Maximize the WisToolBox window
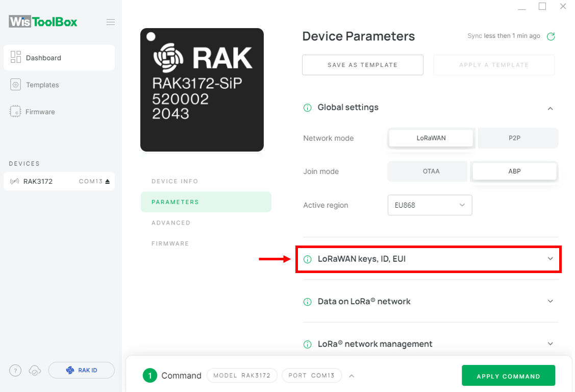Image resolution: width=575 pixels, height=392 pixels. pyautogui.click(x=542, y=6)
